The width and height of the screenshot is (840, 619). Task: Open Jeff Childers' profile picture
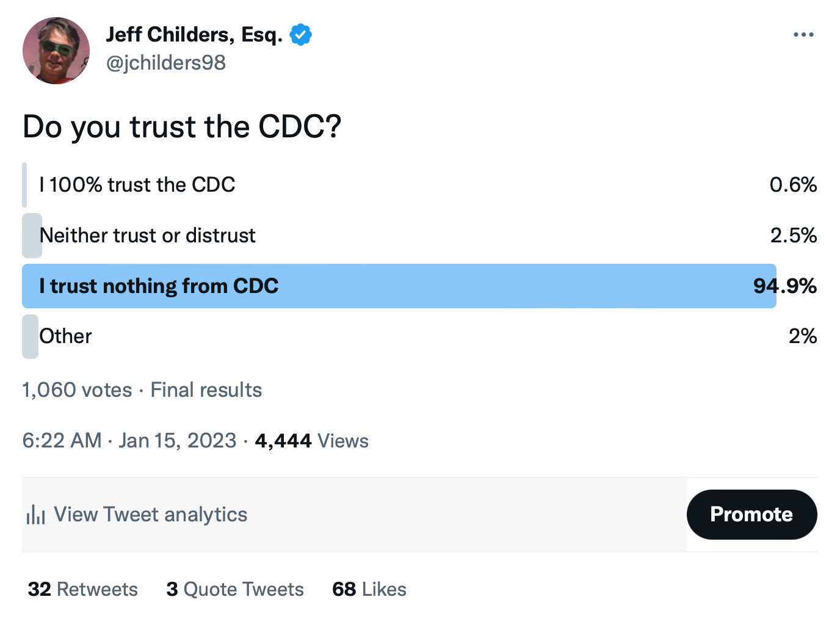pyautogui.click(x=56, y=51)
